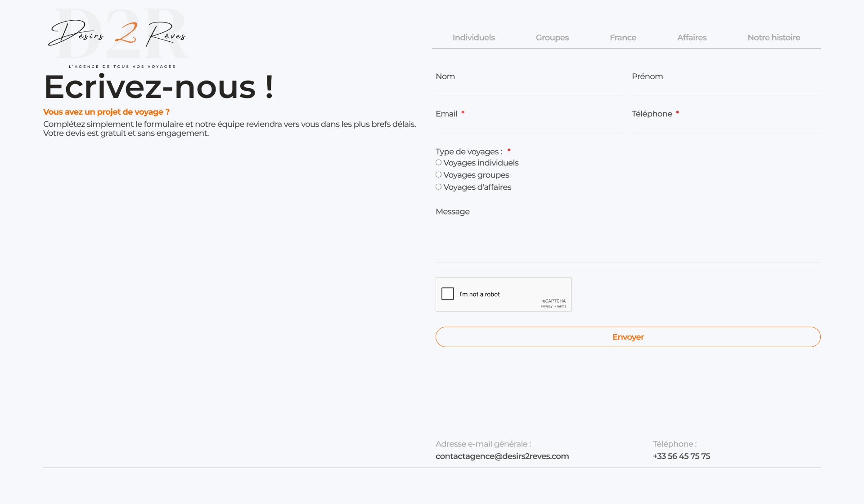Open the reCAPTCHA Privacy link
This screenshot has height=504, width=864.
click(546, 307)
